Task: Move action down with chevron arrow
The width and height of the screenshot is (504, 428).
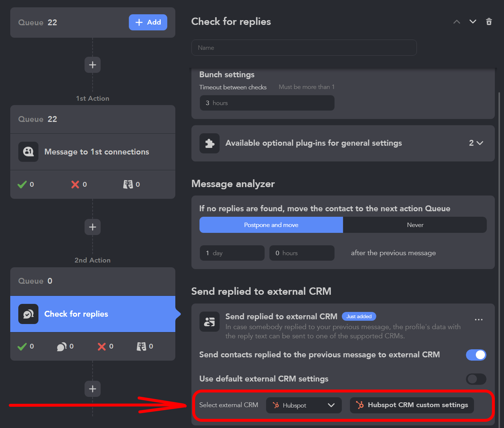Action: pos(473,22)
